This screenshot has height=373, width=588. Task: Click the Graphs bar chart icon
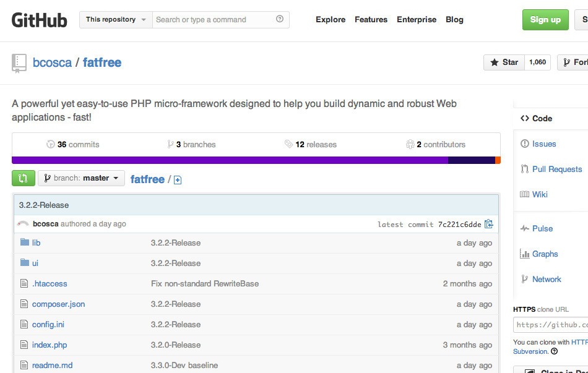coord(525,254)
